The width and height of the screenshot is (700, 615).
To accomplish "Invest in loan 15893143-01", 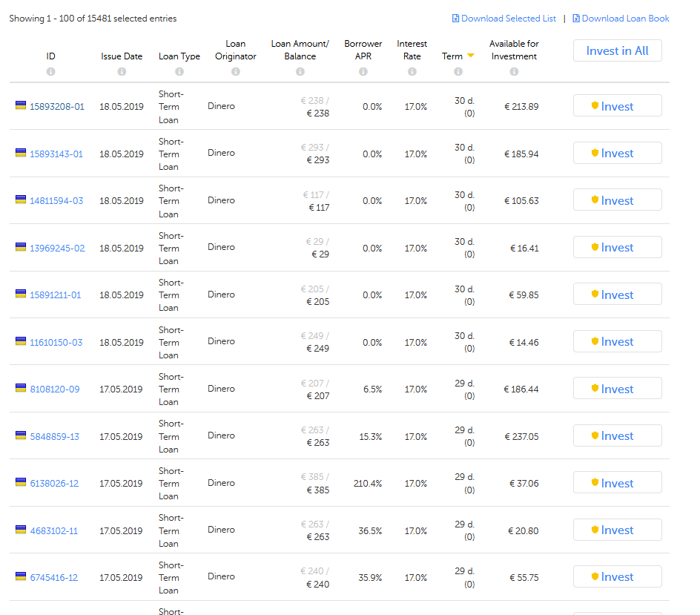I will click(617, 153).
